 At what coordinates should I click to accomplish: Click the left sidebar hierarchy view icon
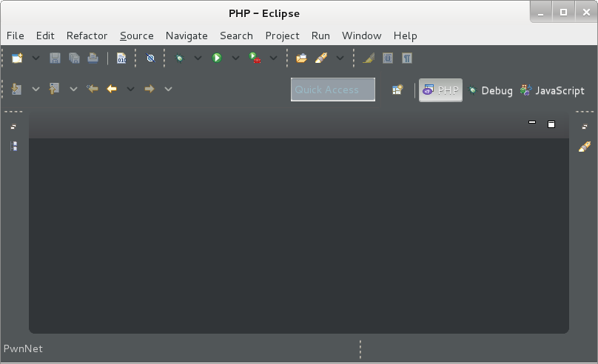[x=14, y=146]
